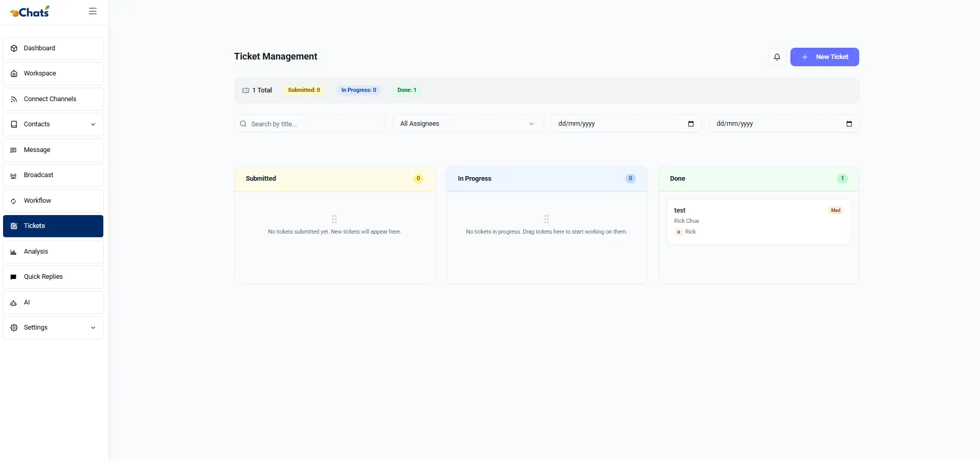980x460 pixels.
Task: Click the Connect Channels feed icon
Action: click(14, 99)
